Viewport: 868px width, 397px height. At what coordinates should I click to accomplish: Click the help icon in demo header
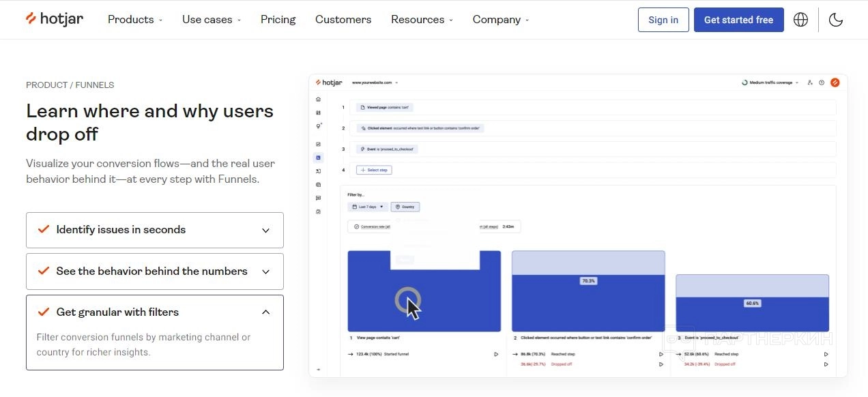point(822,83)
